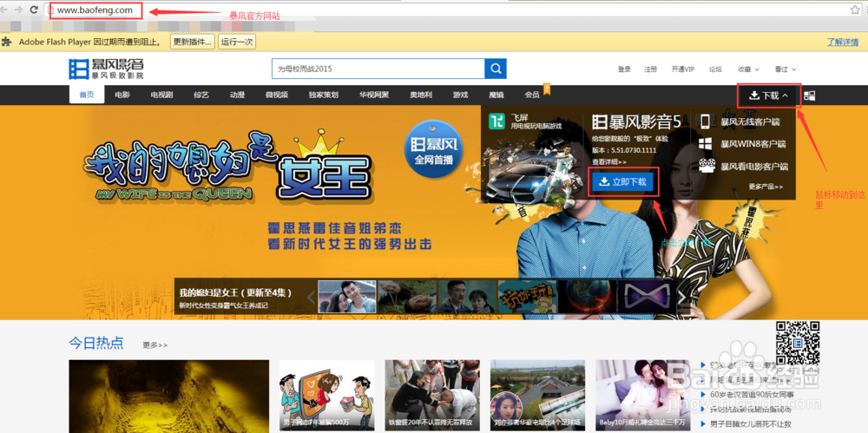This screenshot has height=433, width=868.
Task: Open the 魔镜 navigation tab
Action: [496, 95]
